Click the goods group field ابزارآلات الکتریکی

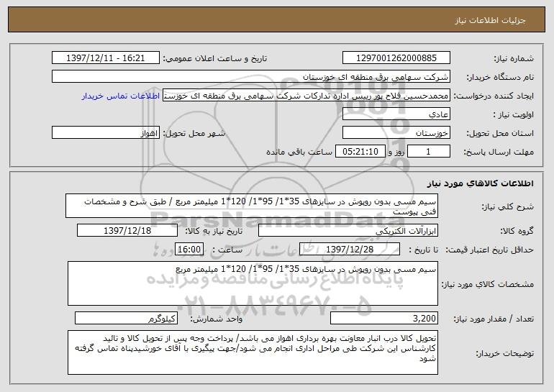(x=348, y=231)
